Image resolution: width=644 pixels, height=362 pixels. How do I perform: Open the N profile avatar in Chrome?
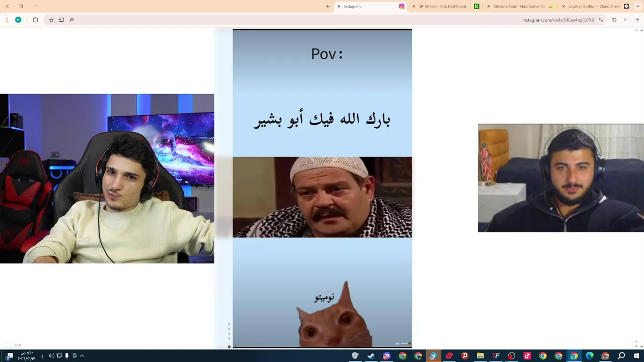[18, 20]
